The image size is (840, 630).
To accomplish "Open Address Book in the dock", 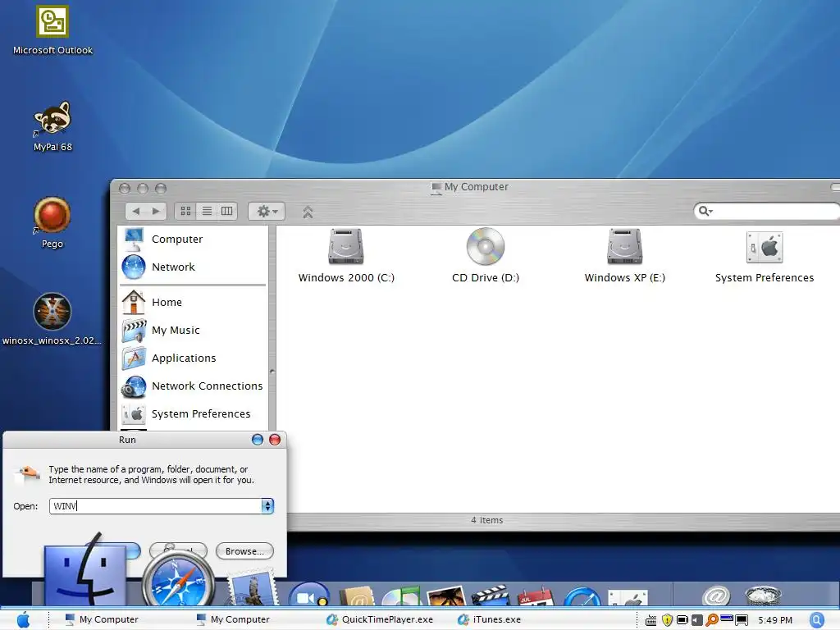I will [357, 596].
